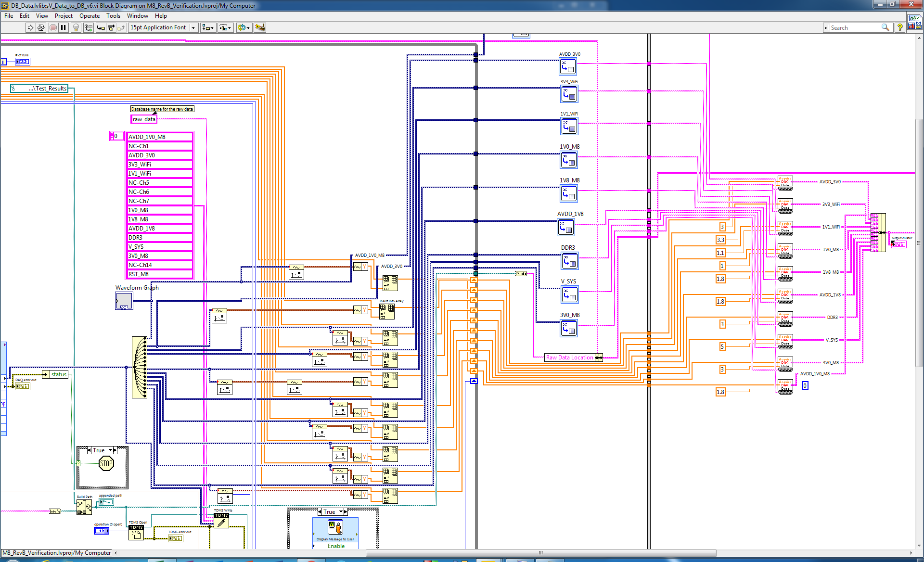The width and height of the screenshot is (924, 562).
Task: Click the 3.3 numeric constant
Action: [x=720, y=240]
